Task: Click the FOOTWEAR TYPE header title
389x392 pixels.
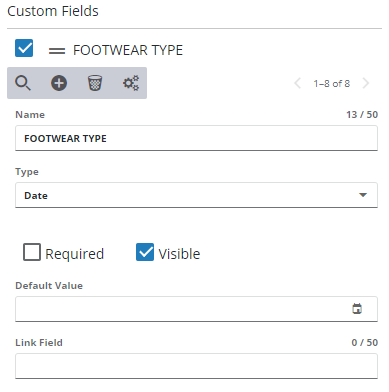Action: 128,50
